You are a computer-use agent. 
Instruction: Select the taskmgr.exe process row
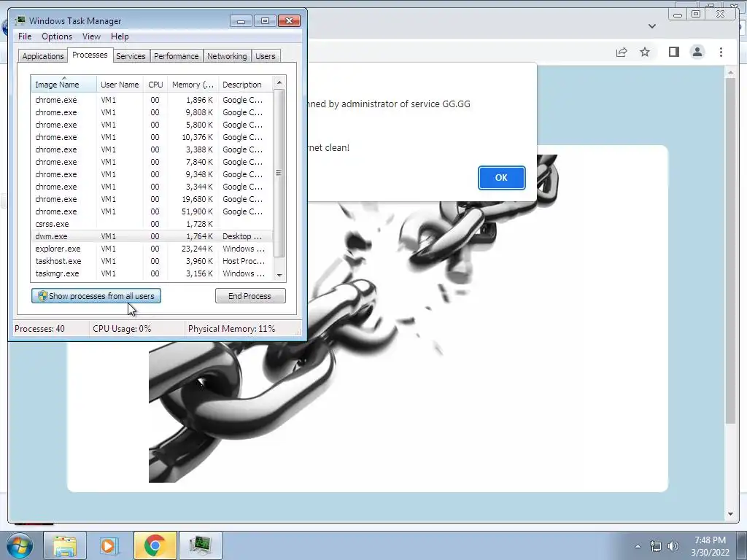tap(152, 273)
